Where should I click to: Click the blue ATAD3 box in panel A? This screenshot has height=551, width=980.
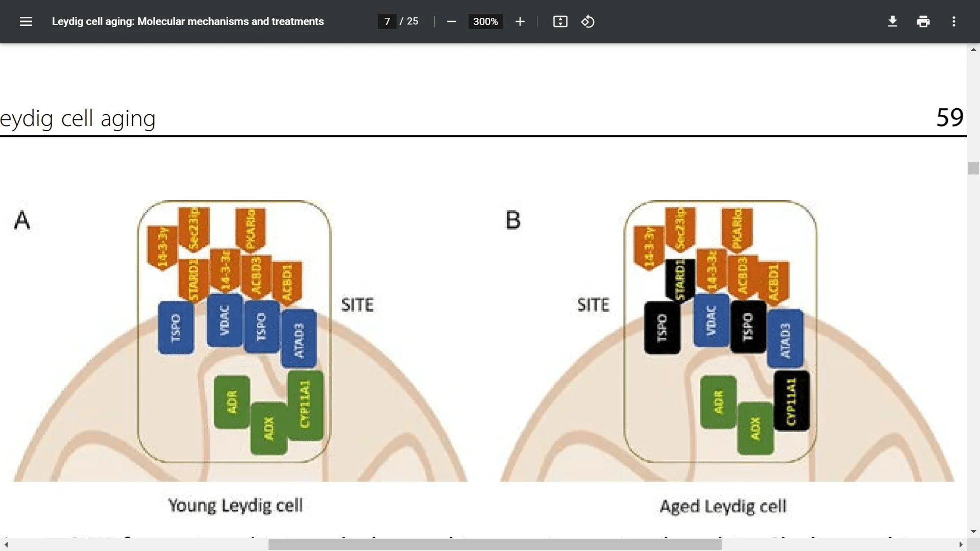(299, 338)
